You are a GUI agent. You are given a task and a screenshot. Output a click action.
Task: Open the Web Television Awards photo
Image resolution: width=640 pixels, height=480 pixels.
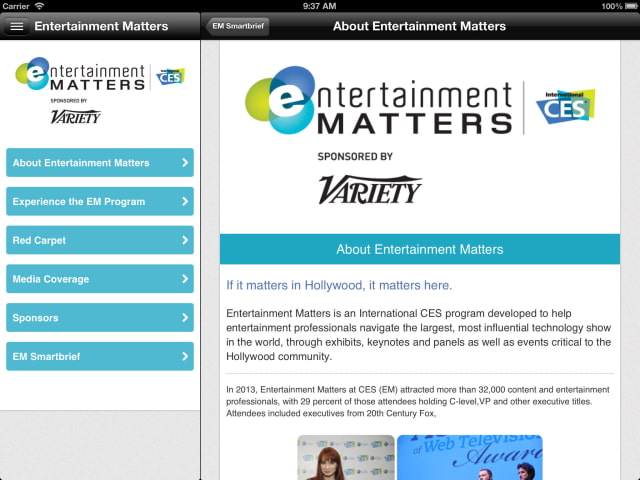[470, 457]
